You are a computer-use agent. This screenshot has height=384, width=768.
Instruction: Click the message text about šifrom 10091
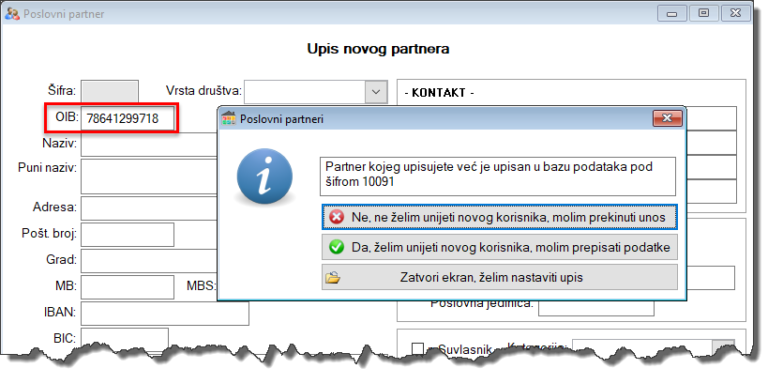(497, 175)
